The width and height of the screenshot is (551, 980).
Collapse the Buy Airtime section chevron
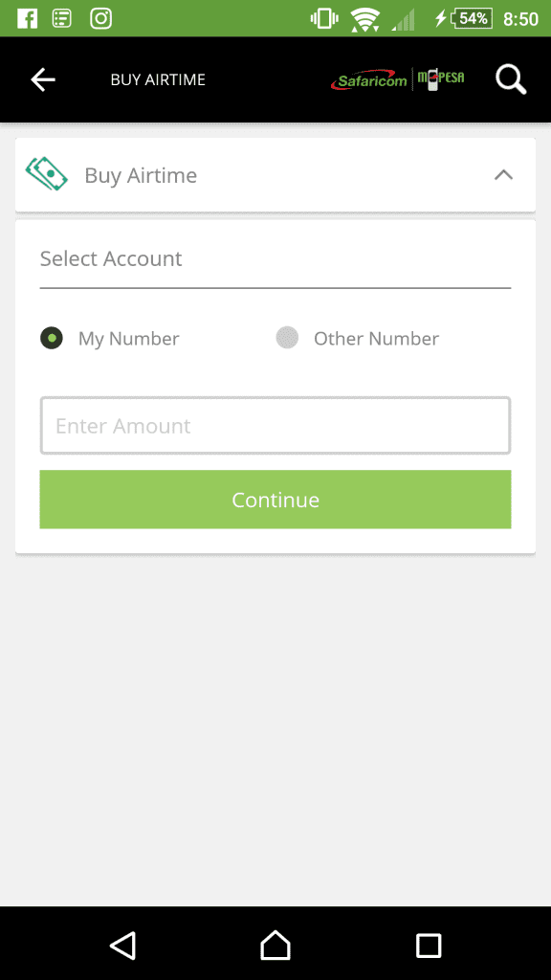pos(503,175)
